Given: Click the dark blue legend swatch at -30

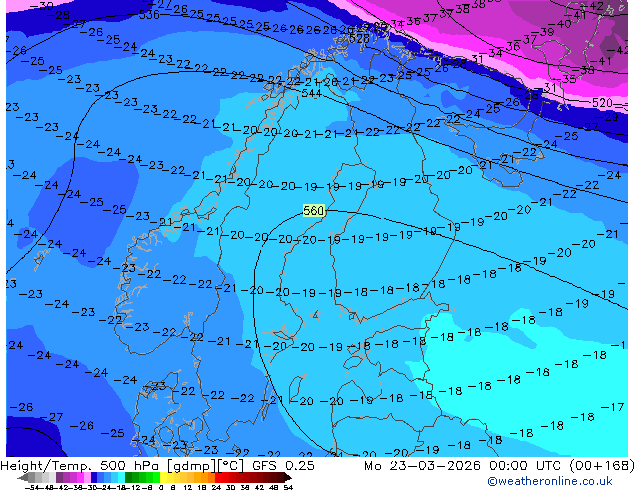Looking at the screenshot, I should tap(94, 478).
